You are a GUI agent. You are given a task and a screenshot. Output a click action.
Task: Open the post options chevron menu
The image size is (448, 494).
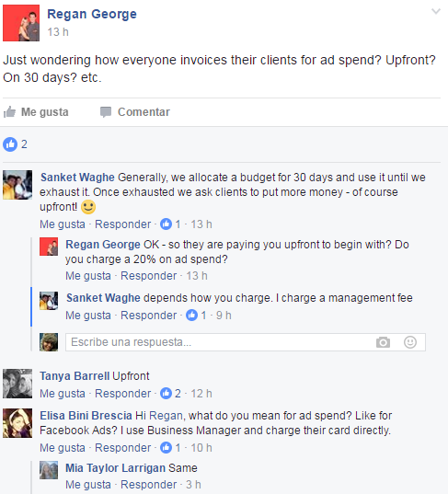pyautogui.click(x=436, y=12)
